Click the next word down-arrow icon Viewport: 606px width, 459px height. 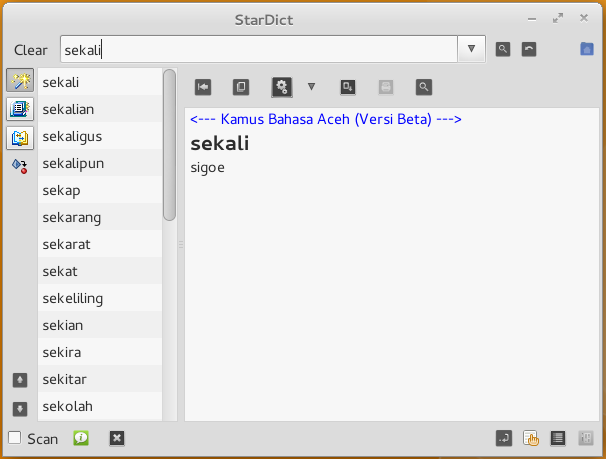pos(20,408)
